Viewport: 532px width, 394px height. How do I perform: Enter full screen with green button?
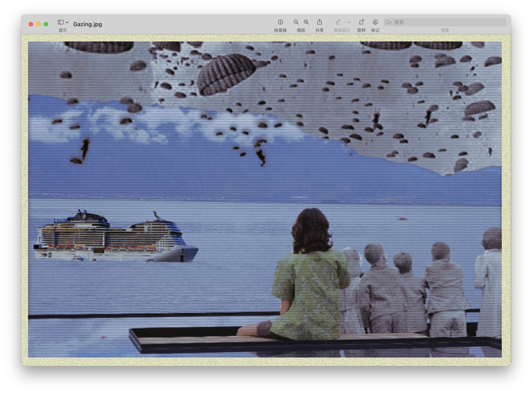46,24
